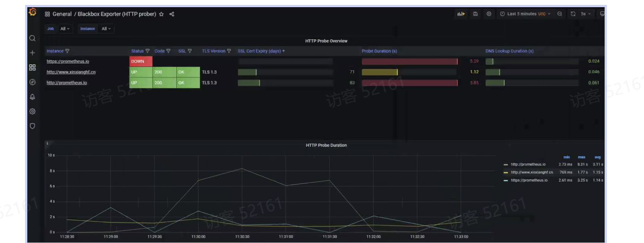Open the 5s refresh interval dropdown
This screenshot has height=243, width=644.
pyautogui.click(x=586, y=14)
